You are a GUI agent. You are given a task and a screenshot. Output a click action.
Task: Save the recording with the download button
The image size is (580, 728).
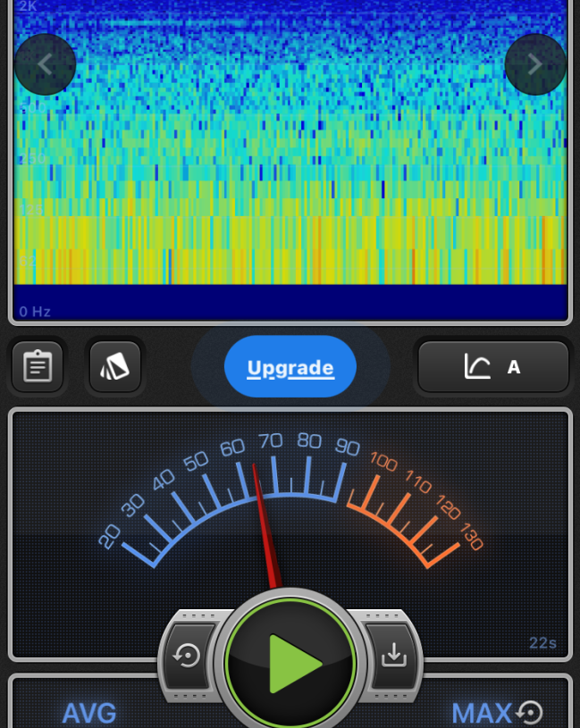click(393, 657)
